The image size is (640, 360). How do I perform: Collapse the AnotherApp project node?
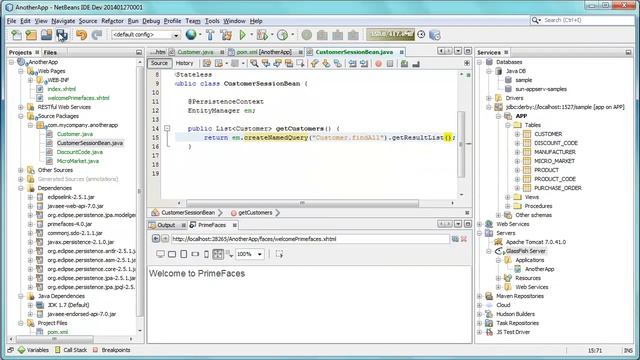coord(11,62)
